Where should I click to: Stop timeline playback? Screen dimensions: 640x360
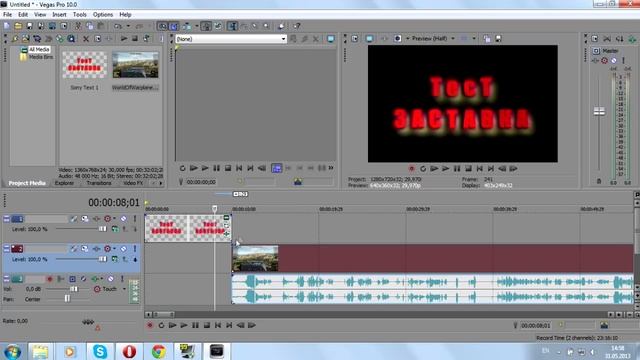click(x=207, y=325)
